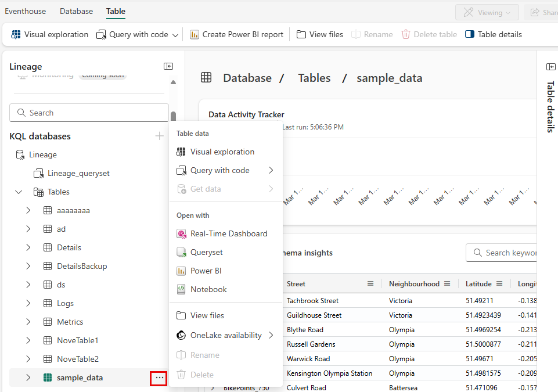Image resolution: width=558 pixels, height=392 pixels.
Task: Collapse the Tables tree node
Action: (19, 192)
